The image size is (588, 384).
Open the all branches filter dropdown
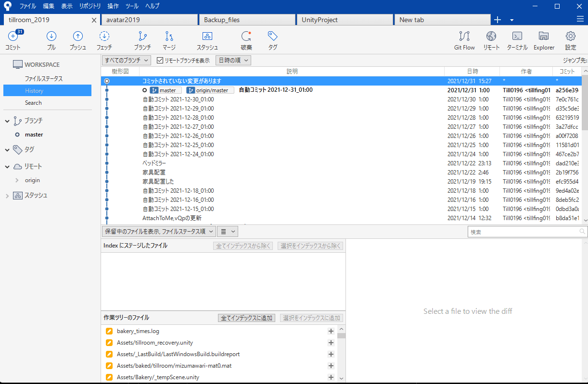click(127, 61)
